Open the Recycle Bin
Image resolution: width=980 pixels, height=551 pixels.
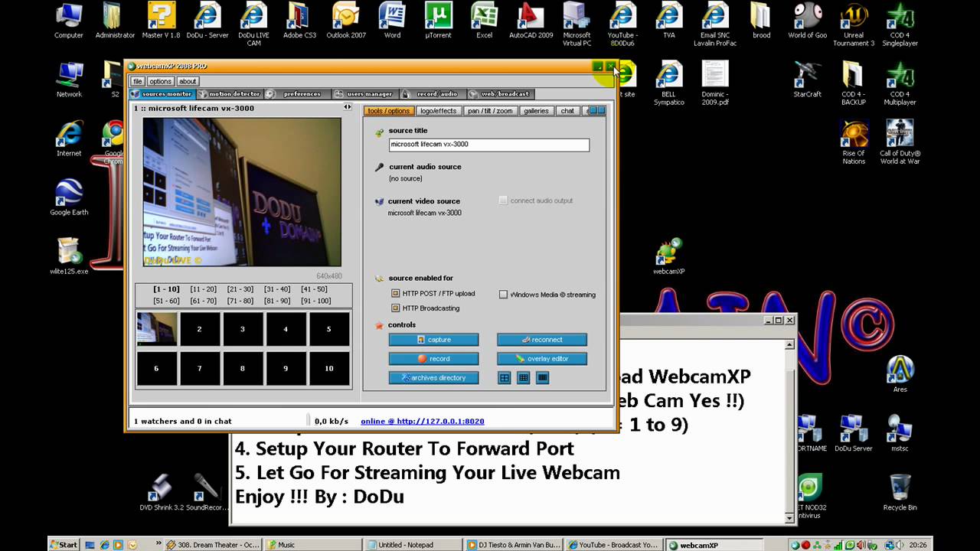(900, 493)
